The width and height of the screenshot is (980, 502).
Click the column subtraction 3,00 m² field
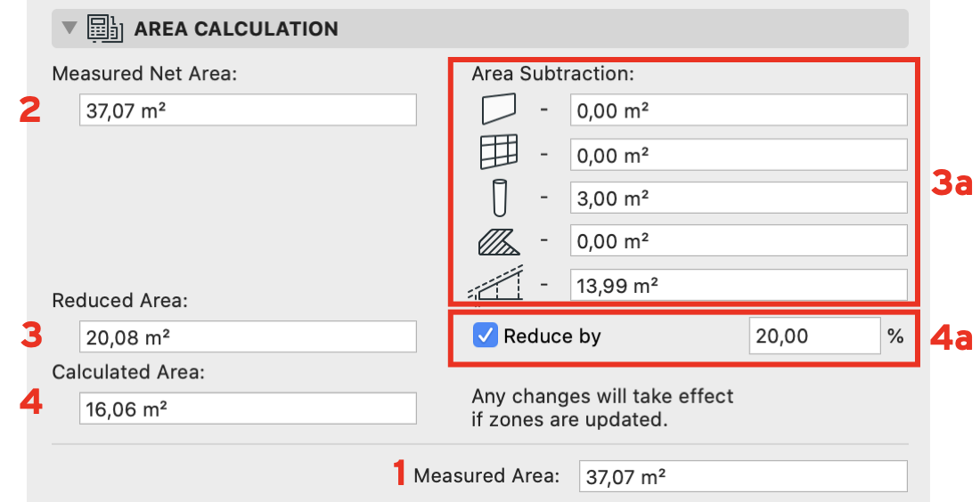[739, 198]
